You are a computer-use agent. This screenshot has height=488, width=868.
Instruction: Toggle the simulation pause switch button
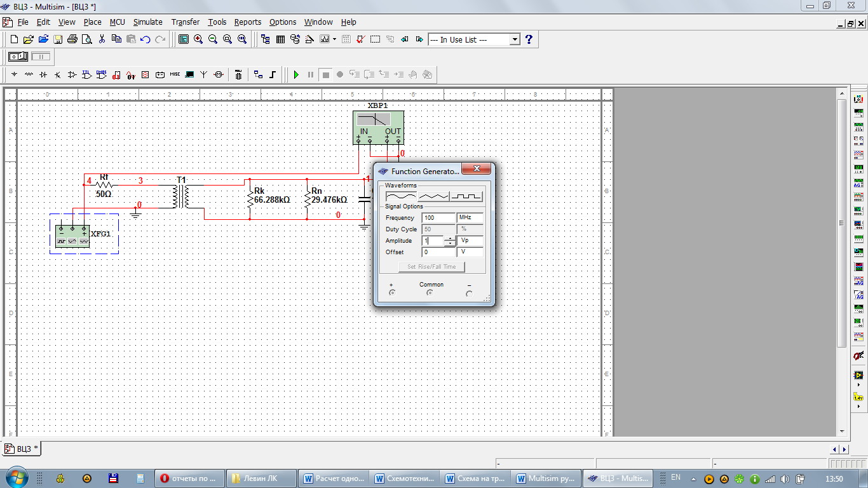(40, 57)
